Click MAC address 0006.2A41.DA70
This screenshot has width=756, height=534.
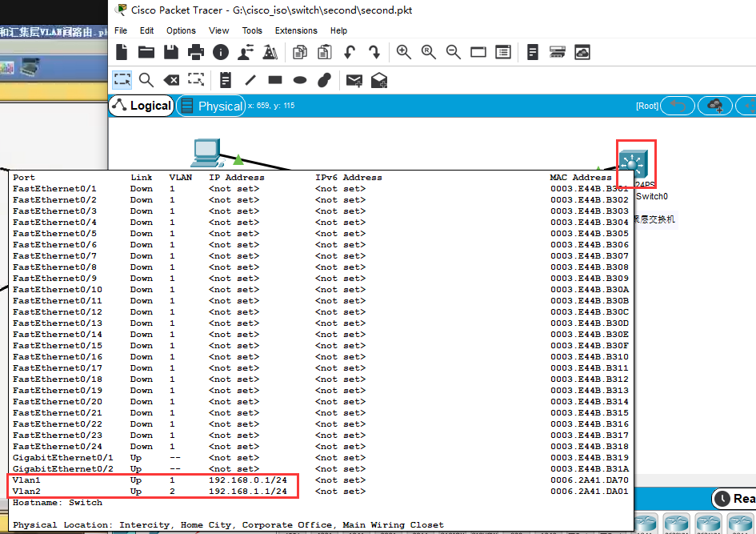589,480
